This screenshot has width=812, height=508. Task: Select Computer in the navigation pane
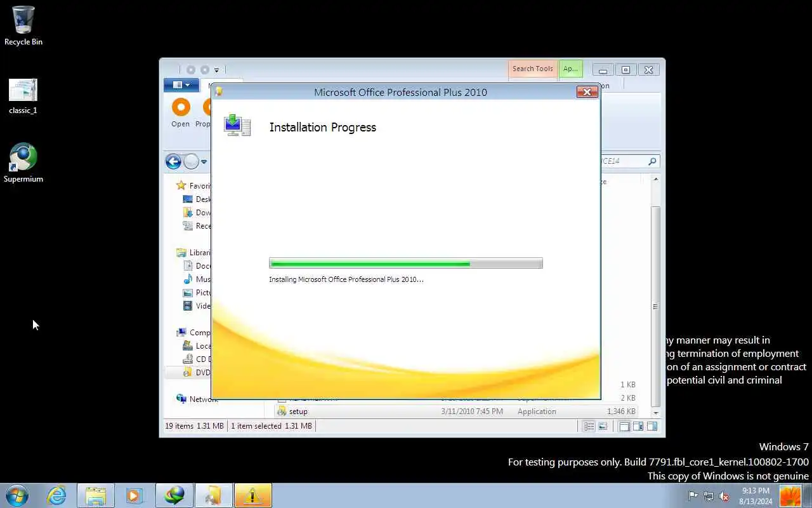(x=193, y=333)
